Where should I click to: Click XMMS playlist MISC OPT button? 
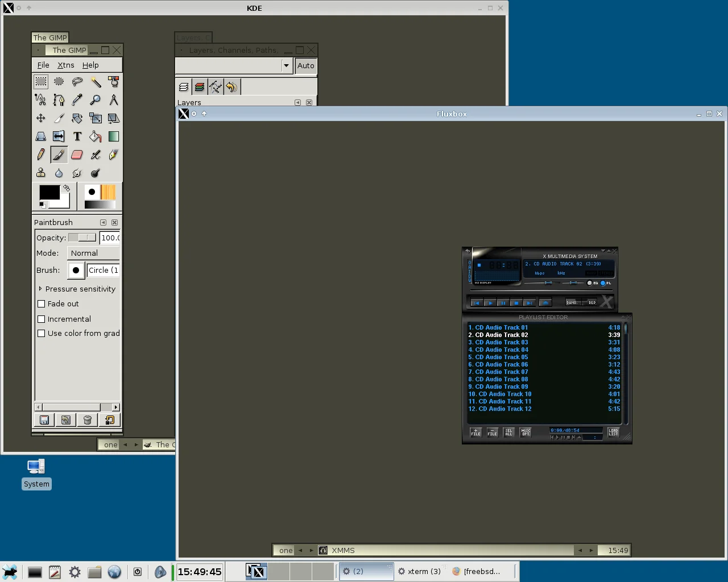click(526, 433)
